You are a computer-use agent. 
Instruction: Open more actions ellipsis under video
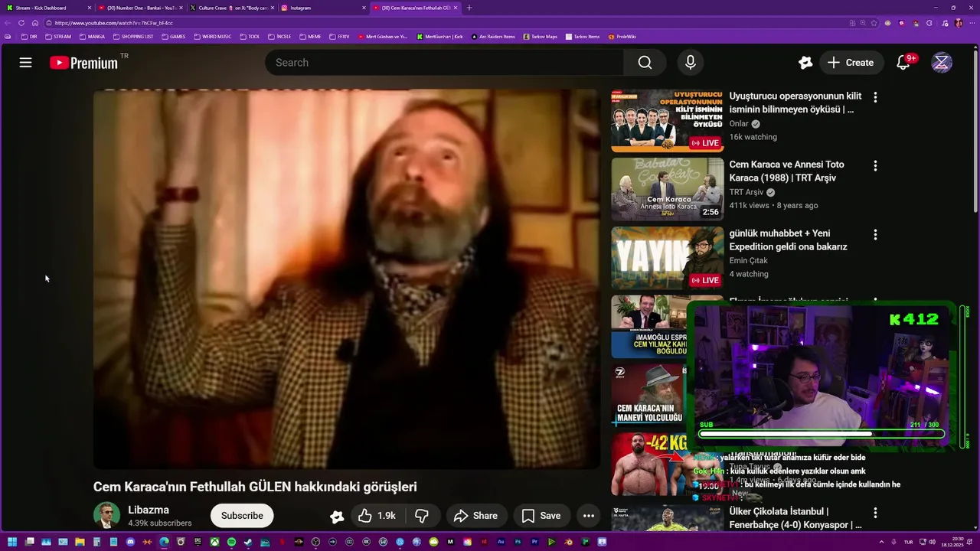pyautogui.click(x=589, y=516)
